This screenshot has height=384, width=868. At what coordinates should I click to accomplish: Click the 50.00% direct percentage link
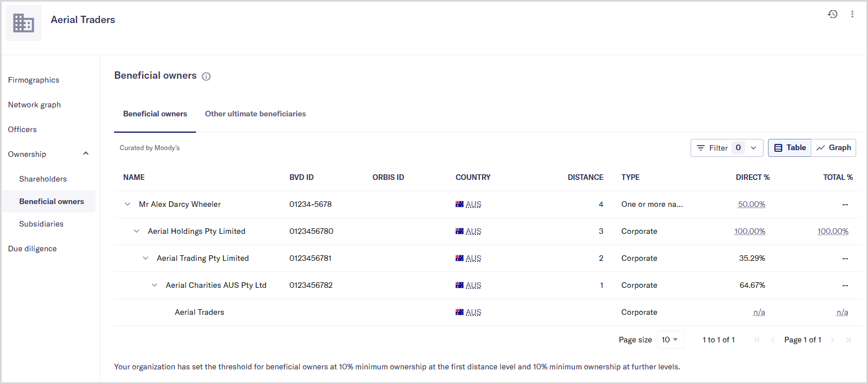752,204
